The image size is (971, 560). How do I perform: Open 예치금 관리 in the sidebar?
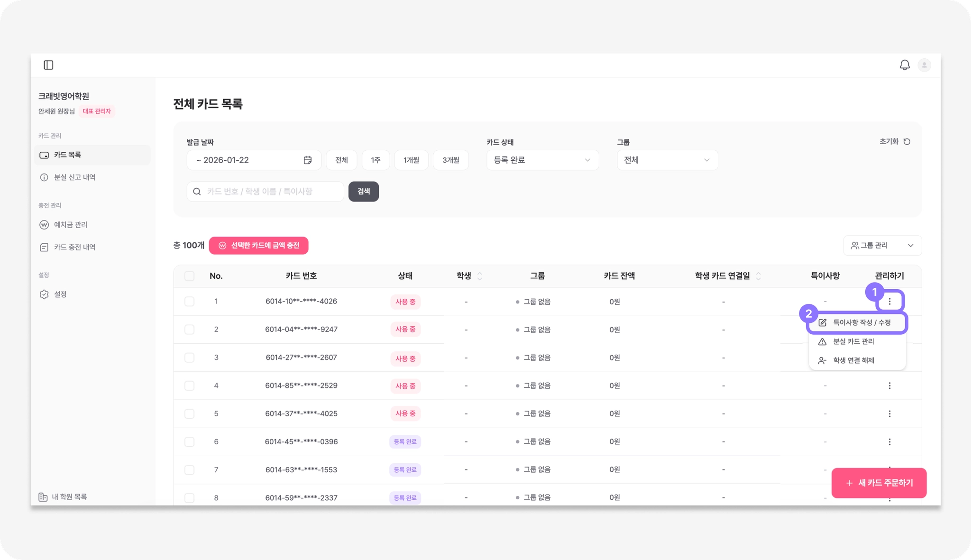(x=70, y=225)
